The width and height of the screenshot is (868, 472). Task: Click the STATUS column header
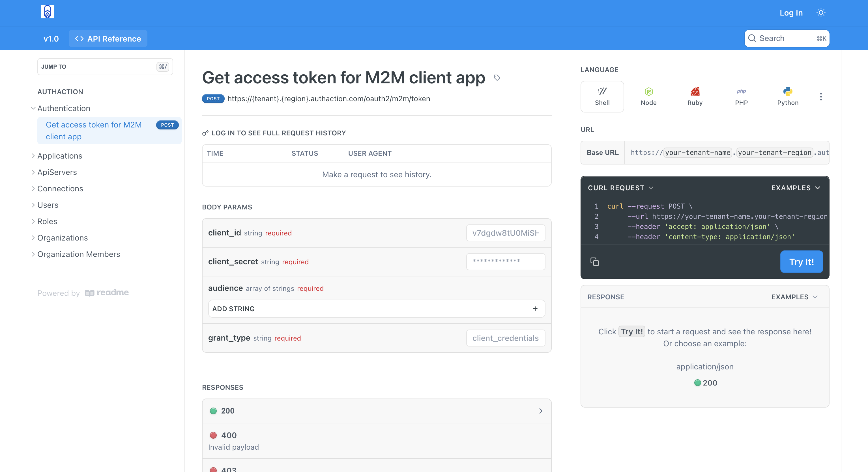305,153
